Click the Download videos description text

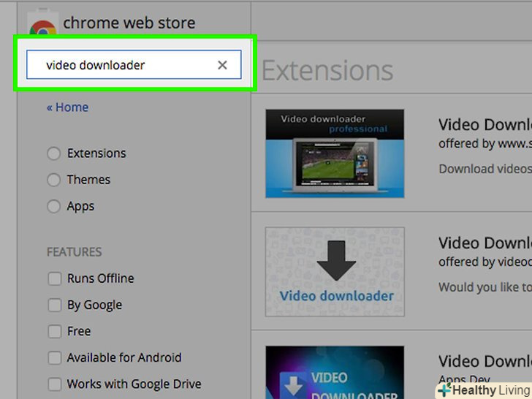(x=485, y=169)
